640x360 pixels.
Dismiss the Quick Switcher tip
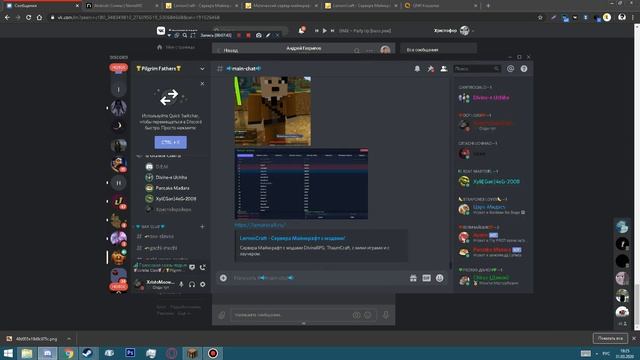(202, 84)
